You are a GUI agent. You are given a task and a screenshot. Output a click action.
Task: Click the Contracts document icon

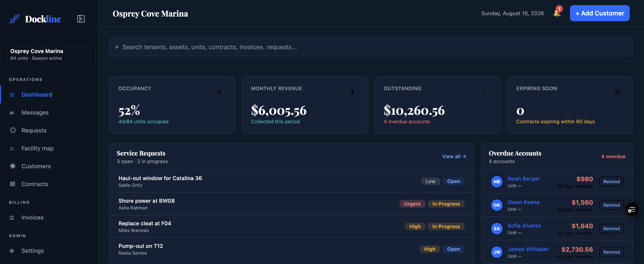point(13,184)
